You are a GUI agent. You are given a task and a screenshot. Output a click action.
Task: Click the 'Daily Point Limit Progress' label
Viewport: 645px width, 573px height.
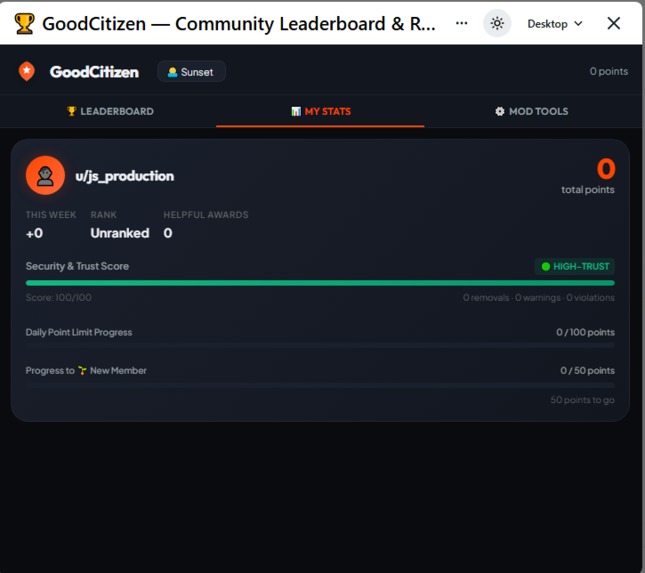79,332
